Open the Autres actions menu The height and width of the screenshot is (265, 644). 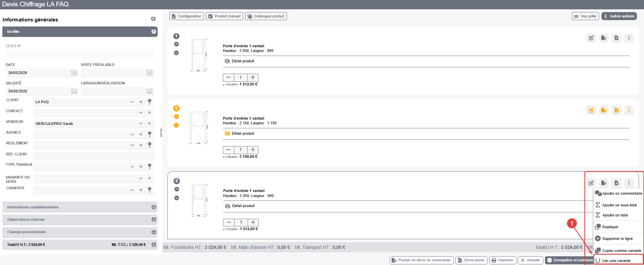619,16
